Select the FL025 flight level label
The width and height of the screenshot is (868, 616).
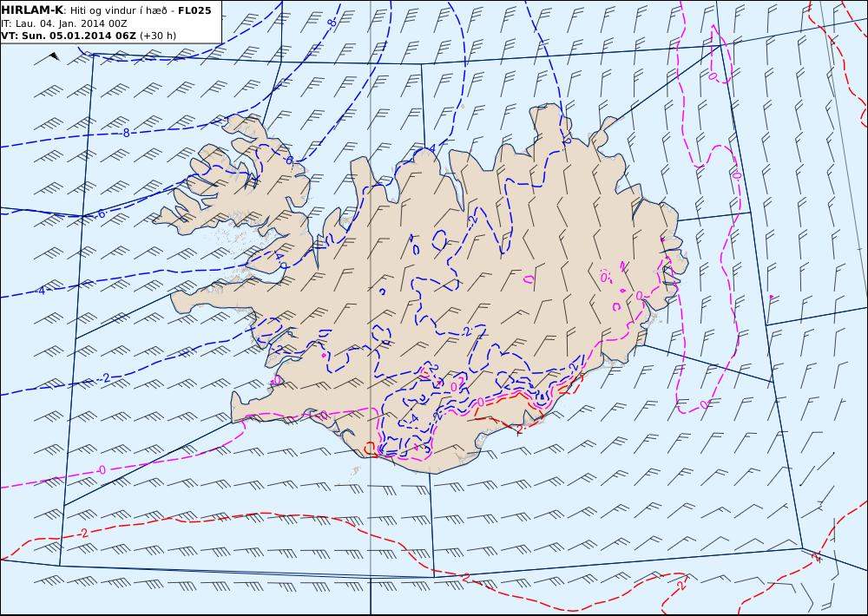194,10
